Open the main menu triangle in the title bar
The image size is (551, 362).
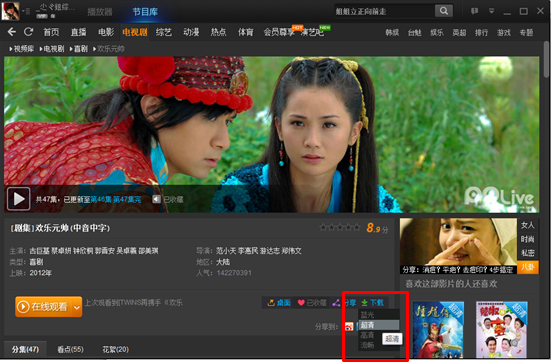(x=491, y=11)
